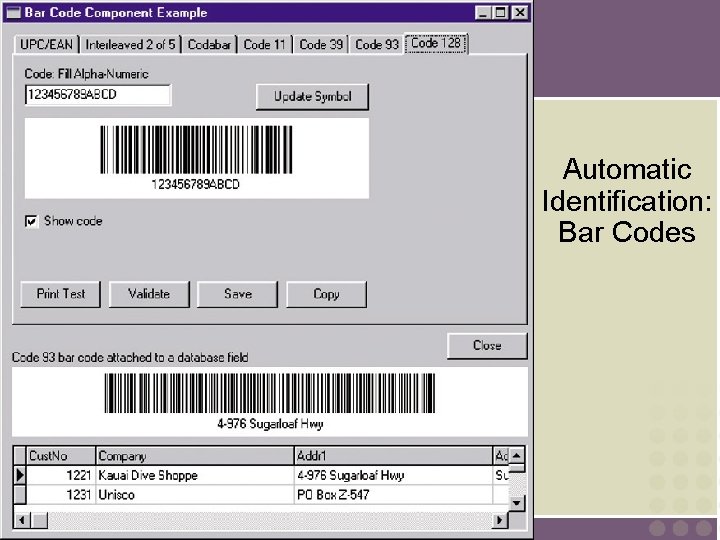720x540 pixels.
Task: Click the CustNo column header
Action: (61, 456)
